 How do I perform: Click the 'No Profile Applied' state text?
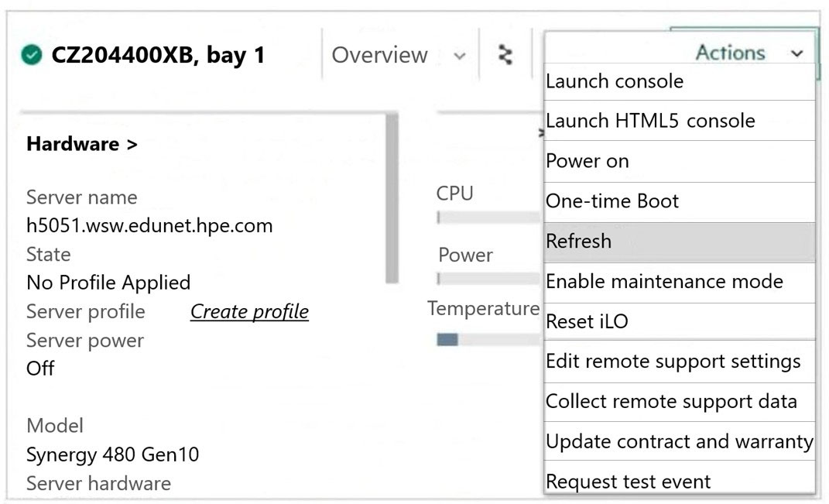[108, 283]
